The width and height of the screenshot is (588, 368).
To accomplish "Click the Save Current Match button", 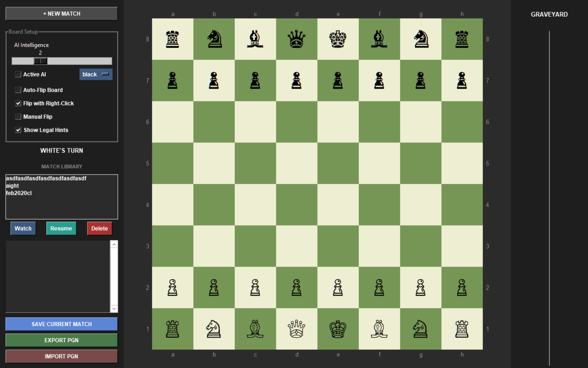I will [x=62, y=324].
